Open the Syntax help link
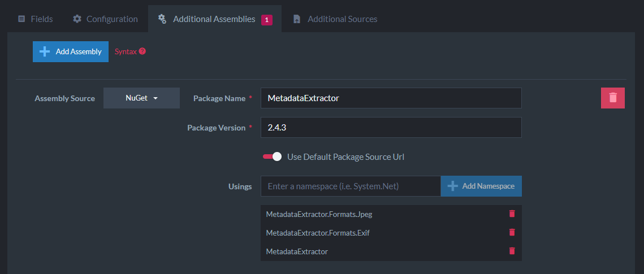This screenshot has height=274, width=644. pos(126,51)
